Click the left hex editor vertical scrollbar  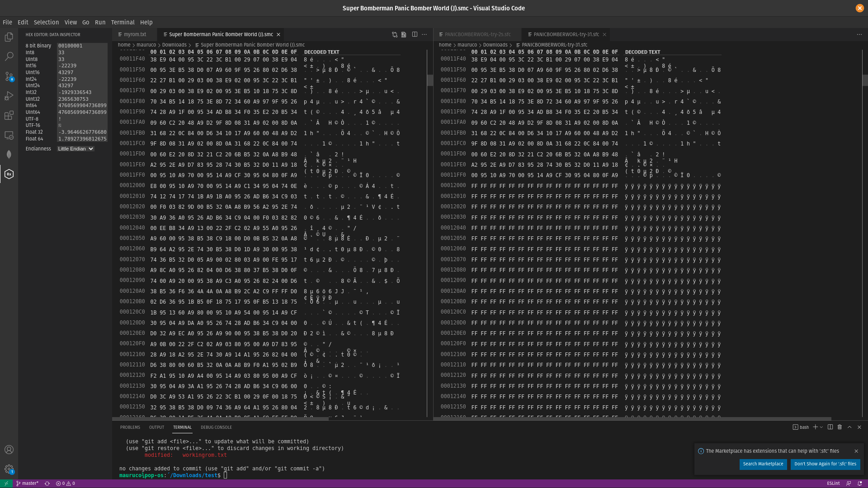430,80
